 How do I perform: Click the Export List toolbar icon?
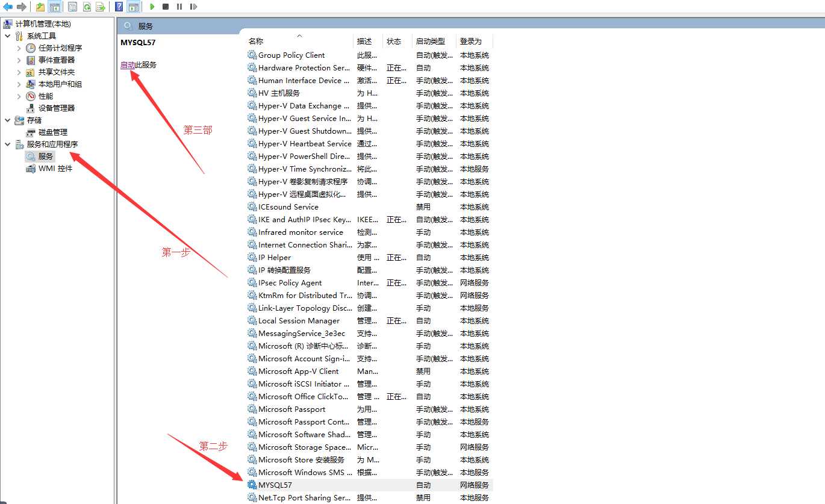coord(101,7)
